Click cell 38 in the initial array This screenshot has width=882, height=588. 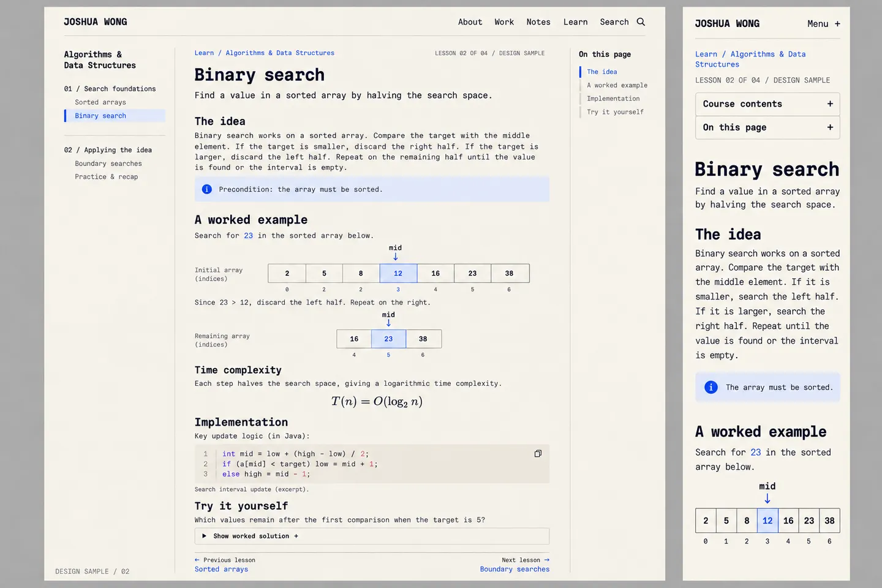(x=510, y=273)
